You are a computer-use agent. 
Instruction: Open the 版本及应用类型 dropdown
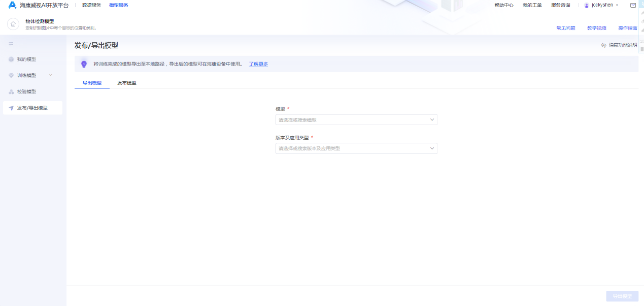356,148
